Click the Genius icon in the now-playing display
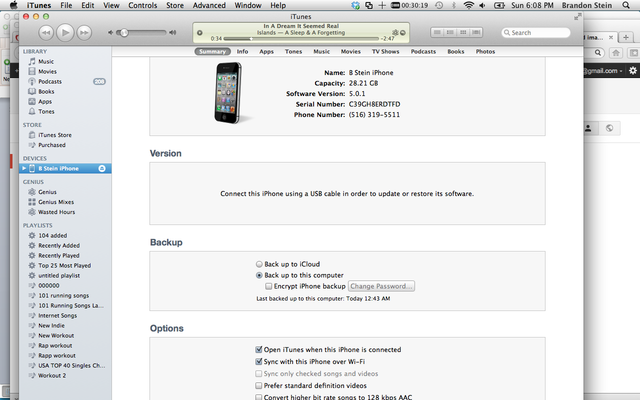The height and width of the screenshot is (400, 640). (395, 32)
